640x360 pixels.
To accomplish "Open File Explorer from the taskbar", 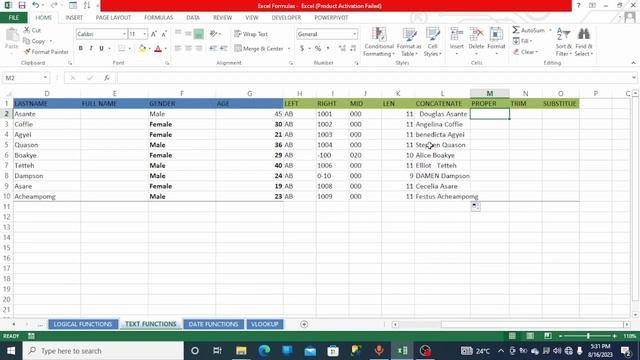I will [x=241, y=351].
